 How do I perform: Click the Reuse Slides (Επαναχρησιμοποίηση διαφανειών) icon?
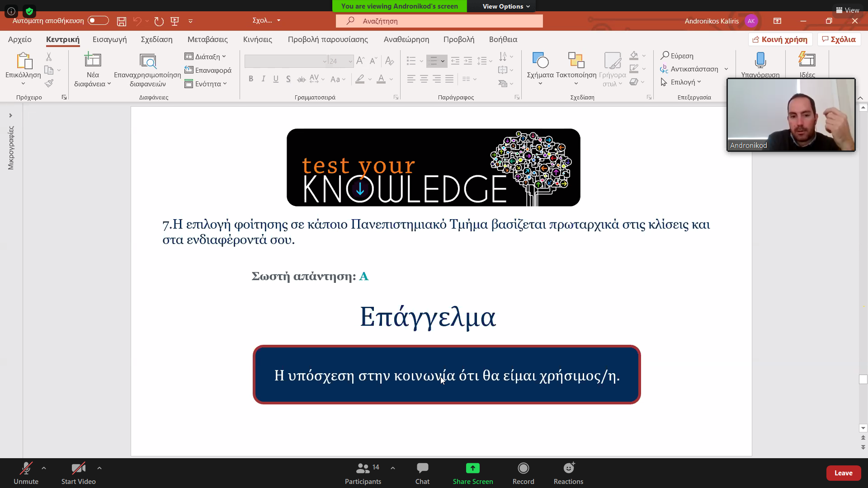pyautogui.click(x=147, y=61)
